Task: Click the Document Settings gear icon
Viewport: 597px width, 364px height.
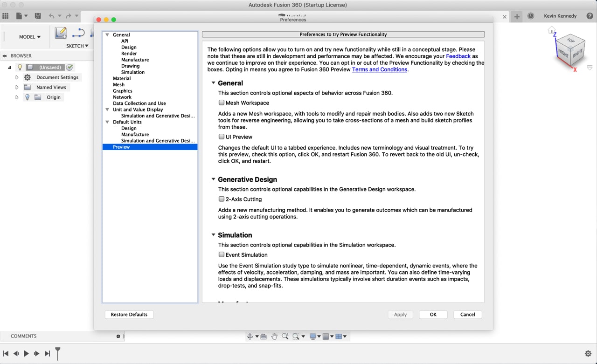Action: pos(28,77)
